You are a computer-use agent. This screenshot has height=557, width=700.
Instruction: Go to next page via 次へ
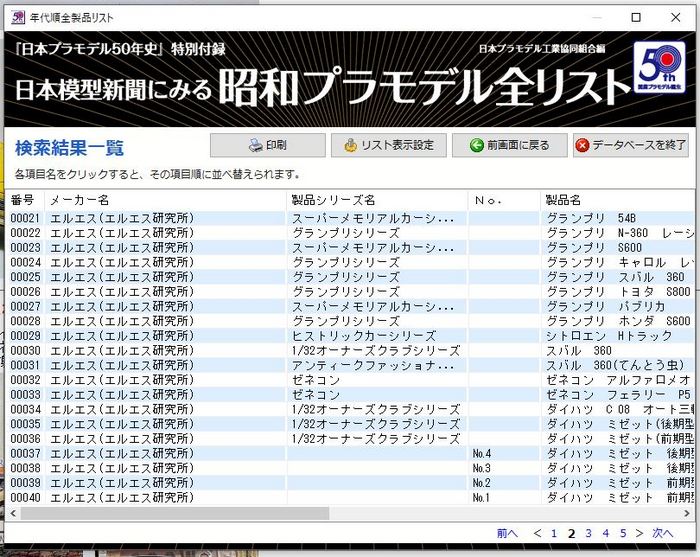tap(662, 533)
